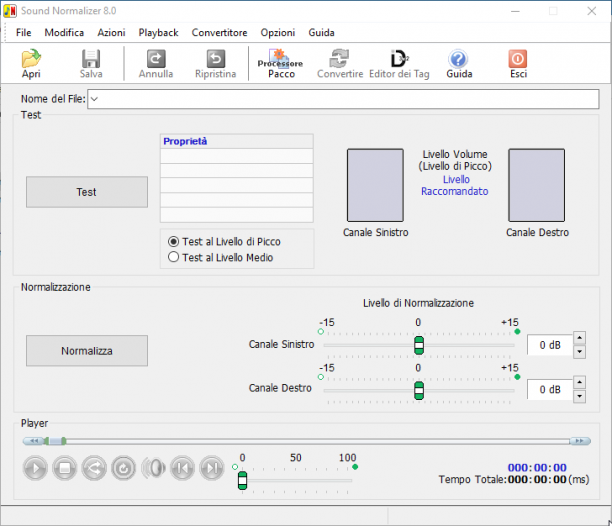612x526 pixels.
Task: Click the Canale Sinistro normalization slider handle
Action: [x=419, y=345]
